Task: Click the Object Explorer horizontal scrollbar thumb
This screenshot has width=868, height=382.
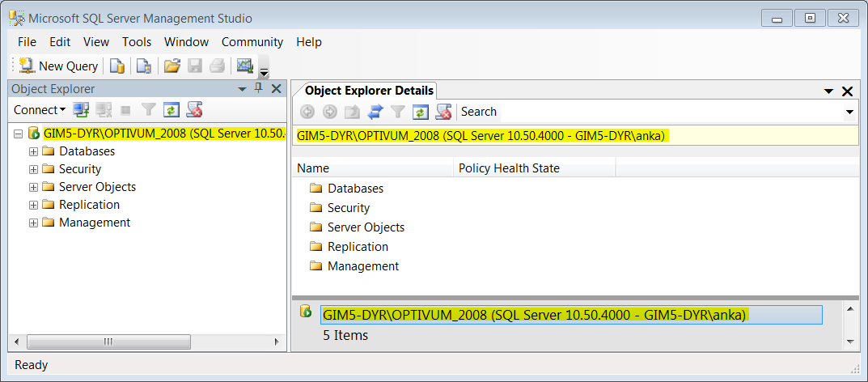Action: coord(108,342)
